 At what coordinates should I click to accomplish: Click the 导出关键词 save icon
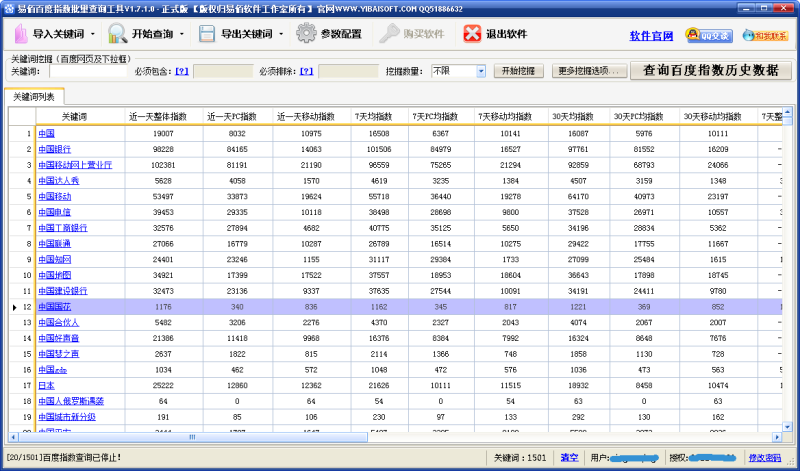207,34
